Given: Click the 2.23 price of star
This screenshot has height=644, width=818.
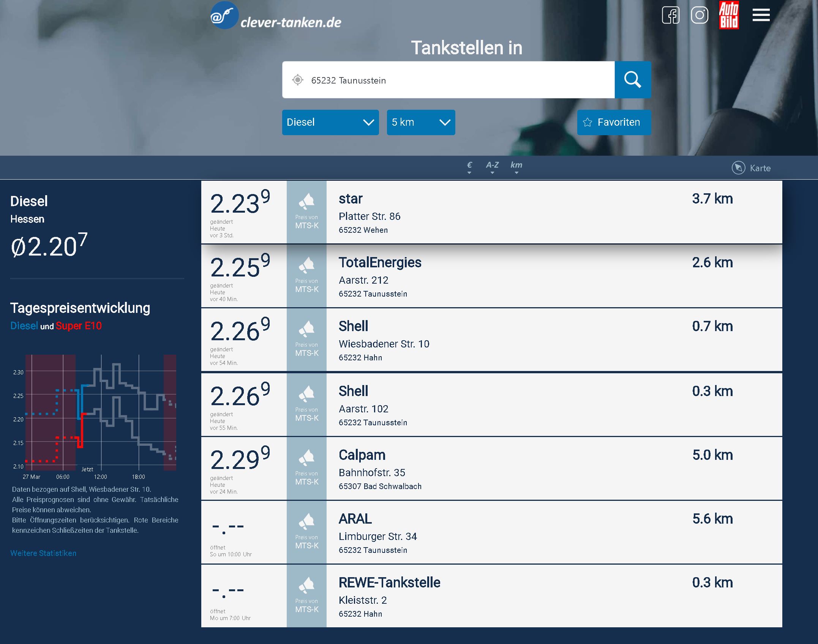Looking at the screenshot, I should click(x=240, y=201).
